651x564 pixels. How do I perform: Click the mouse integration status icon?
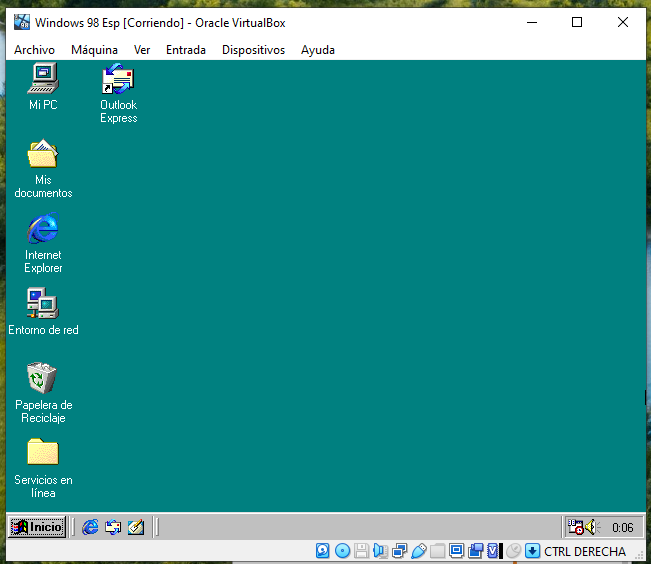click(x=514, y=551)
